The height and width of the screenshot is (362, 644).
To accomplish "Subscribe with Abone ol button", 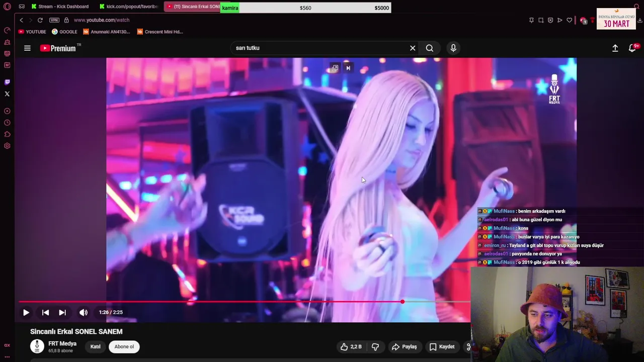I will pyautogui.click(x=124, y=346).
